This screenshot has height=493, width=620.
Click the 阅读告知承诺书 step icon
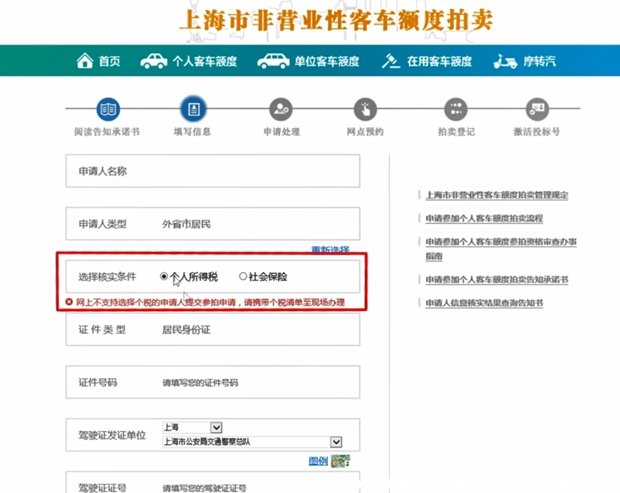(x=107, y=109)
